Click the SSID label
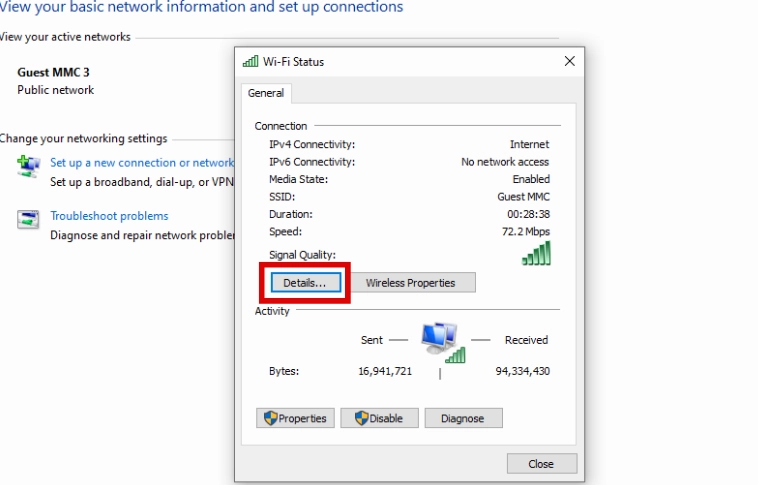This screenshot has height=485, width=758. tap(282, 197)
